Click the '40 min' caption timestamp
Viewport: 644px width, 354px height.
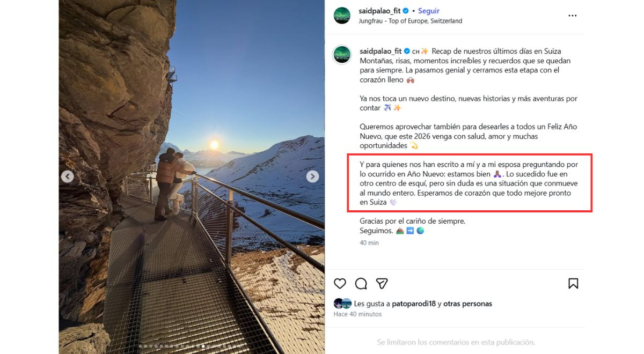point(369,243)
